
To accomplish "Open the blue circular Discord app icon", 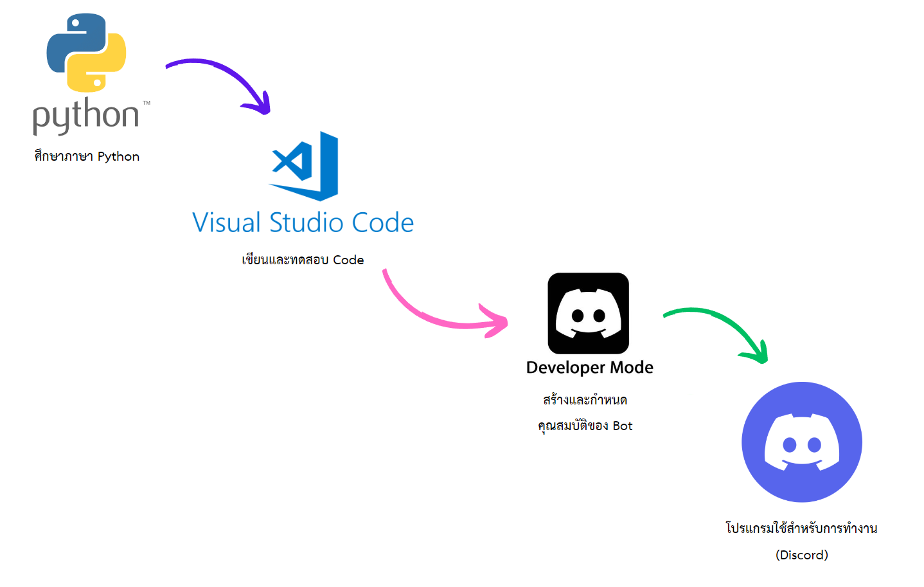I will 801,442.
